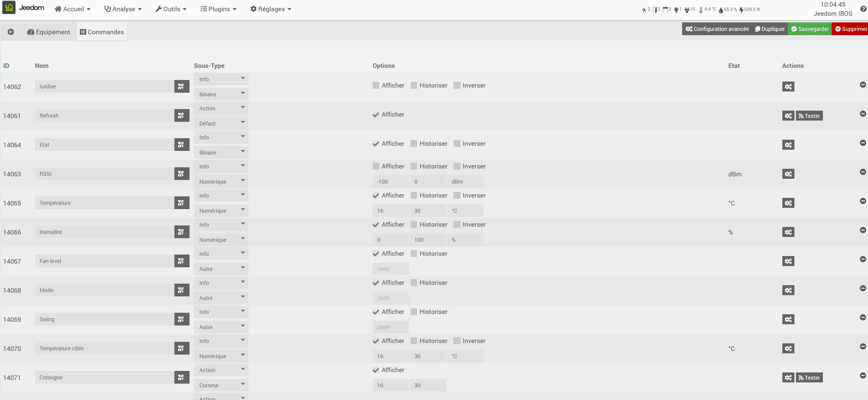Click the Mode name input field
Screen dimensions: 868x400
pos(104,290)
